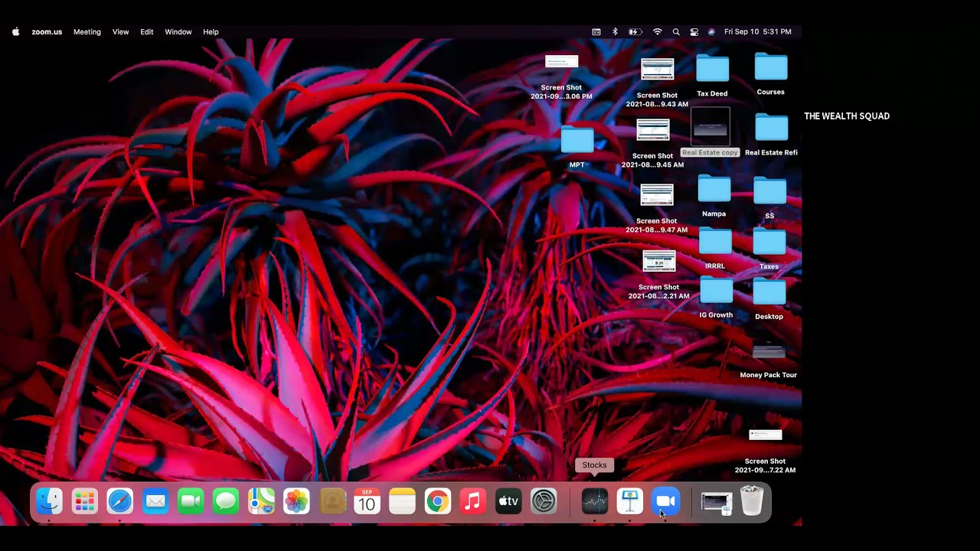Select the IRRRL folder
The height and width of the screenshot is (551, 980).
click(x=715, y=249)
